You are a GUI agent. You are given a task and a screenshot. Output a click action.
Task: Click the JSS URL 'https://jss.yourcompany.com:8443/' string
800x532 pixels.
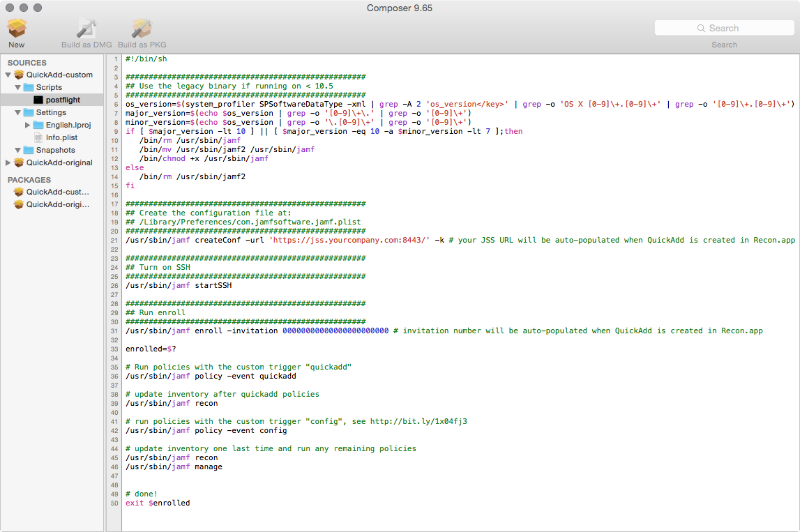349,241
